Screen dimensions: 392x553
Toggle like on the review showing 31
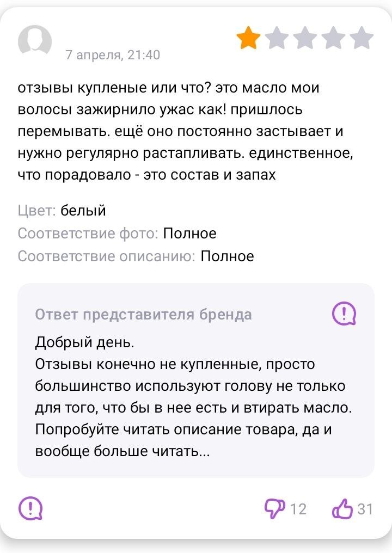(342, 508)
